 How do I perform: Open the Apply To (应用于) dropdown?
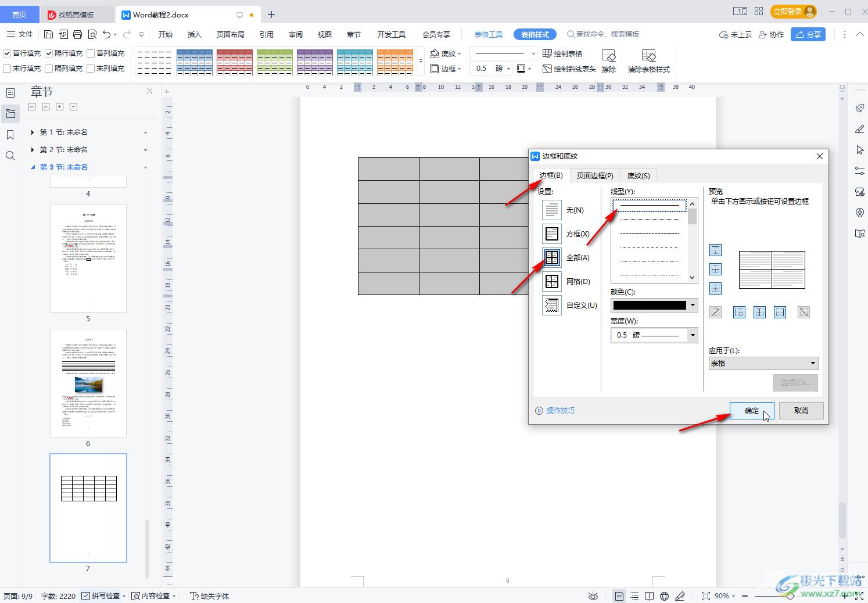point(763,363)
